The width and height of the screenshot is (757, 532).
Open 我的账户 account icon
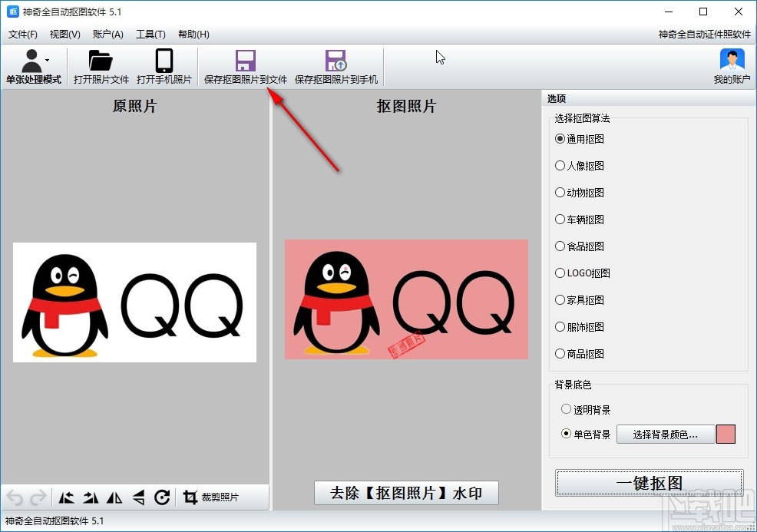(732, 61)
